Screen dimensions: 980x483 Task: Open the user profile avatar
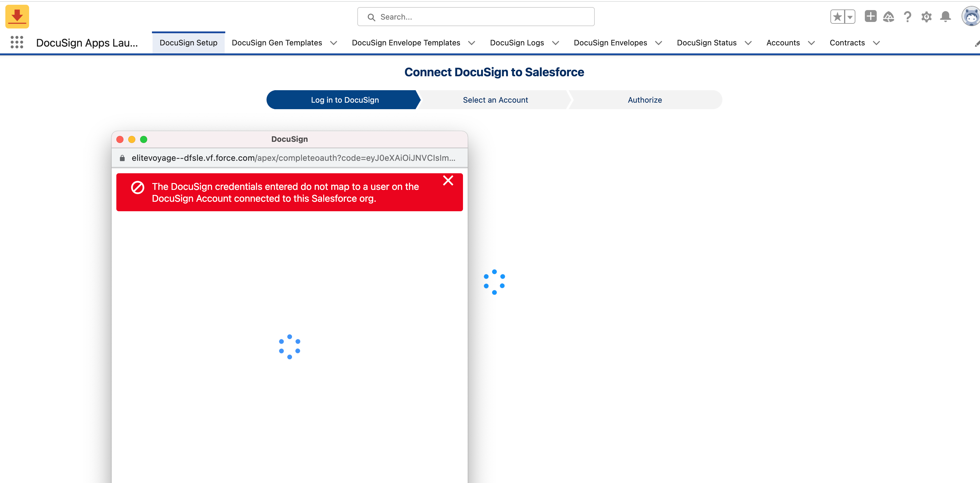click(x=971, y=17)
